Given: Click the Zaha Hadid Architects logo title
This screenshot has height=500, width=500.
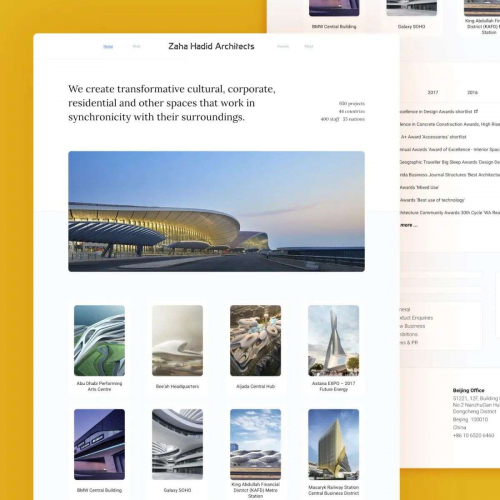Looking at the screenshot, I should pyautogui.click(x=211, y=46).
